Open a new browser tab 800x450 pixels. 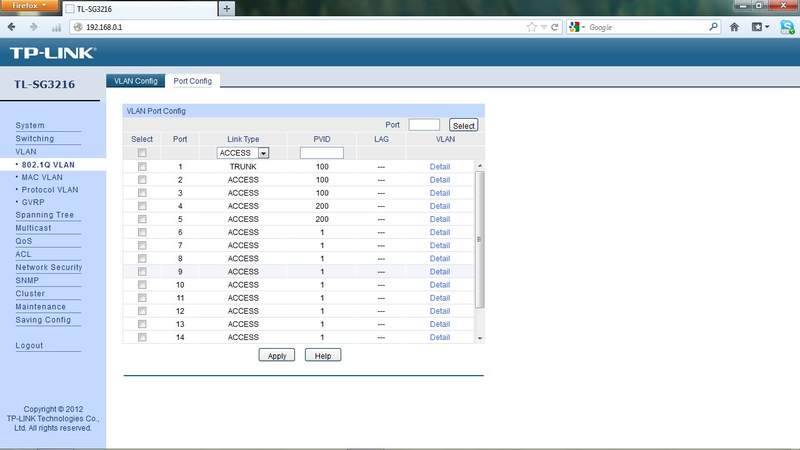(227, 9)
